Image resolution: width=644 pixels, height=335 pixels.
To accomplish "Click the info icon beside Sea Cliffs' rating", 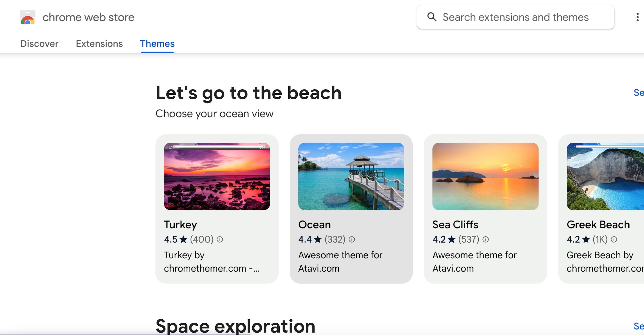I will [486, 239].
